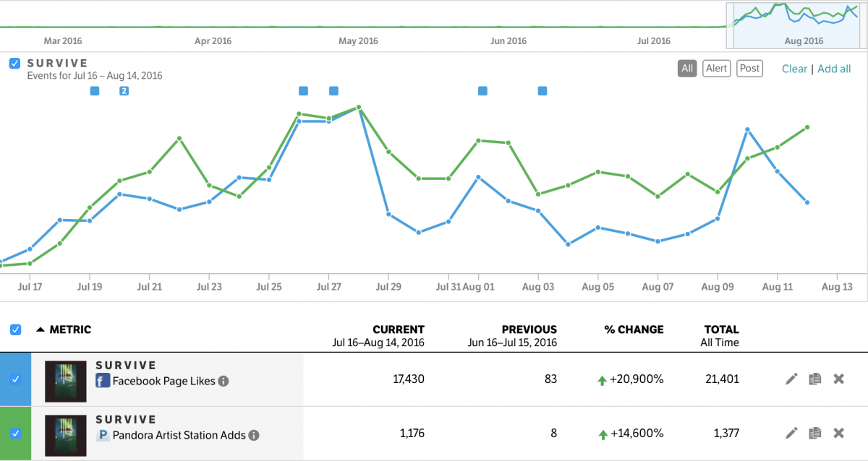Open the event marker above Jul 27
This screenshot has height=461, width=868.
[333, 90]
